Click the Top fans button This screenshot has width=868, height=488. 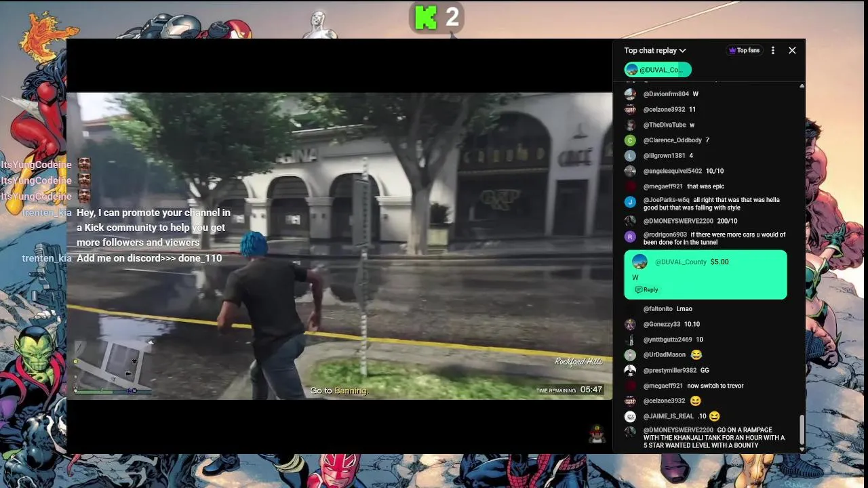click(x=744, y=50)
